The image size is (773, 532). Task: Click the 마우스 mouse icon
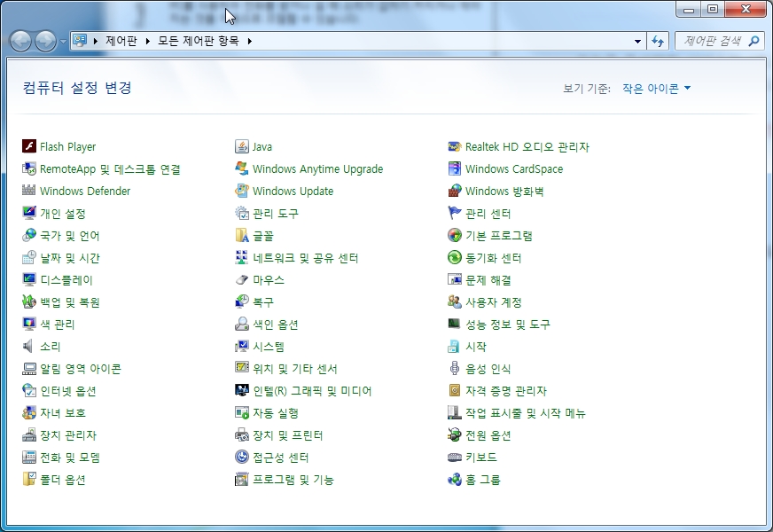[241, 279]
